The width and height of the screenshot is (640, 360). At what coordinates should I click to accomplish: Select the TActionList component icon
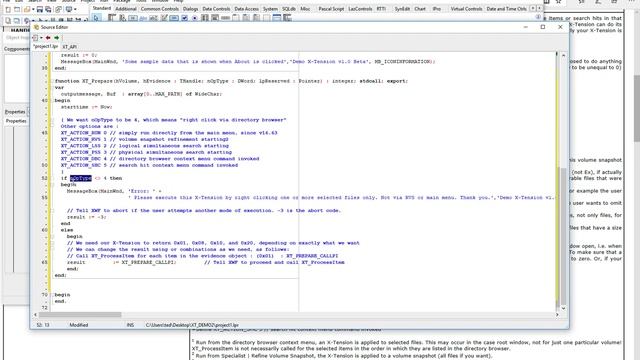pyautogui.click(x=287, y=18)
